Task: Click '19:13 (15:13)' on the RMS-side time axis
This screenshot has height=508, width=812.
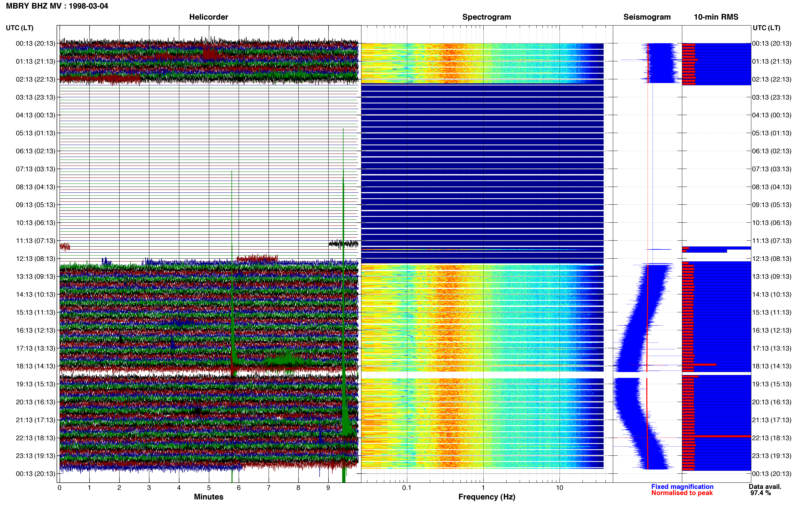Action: pos(772,384)
